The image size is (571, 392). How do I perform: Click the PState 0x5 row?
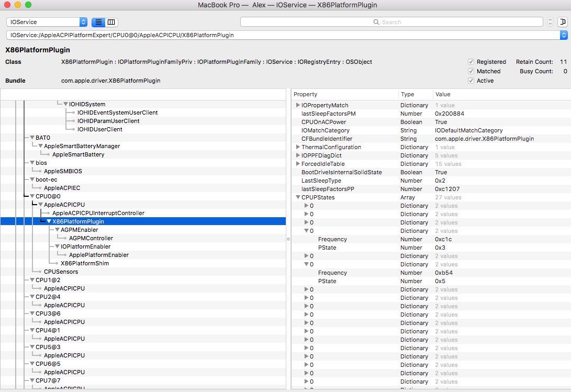click(431, 281)
